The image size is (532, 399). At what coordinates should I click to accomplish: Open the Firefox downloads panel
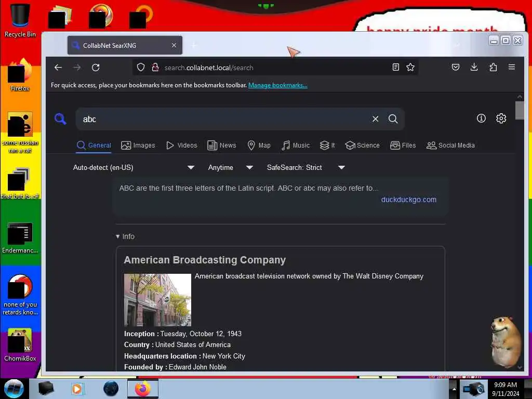pos(474,67)
